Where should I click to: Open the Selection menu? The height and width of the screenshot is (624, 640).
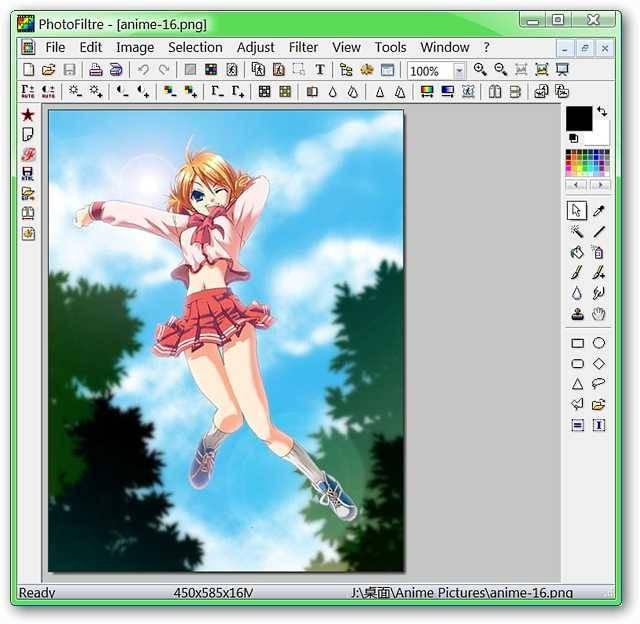196,47
